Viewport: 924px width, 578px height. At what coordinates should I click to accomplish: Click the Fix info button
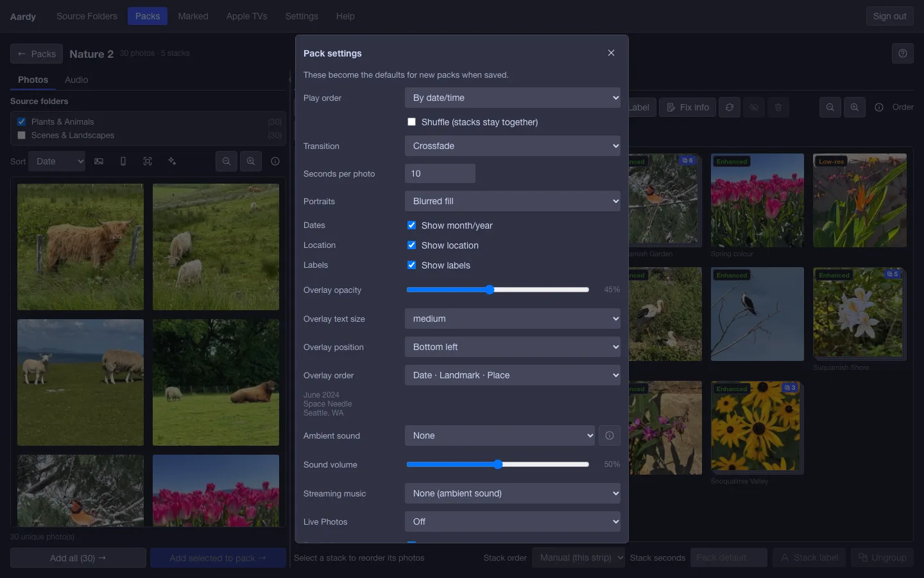coord(687,107)
